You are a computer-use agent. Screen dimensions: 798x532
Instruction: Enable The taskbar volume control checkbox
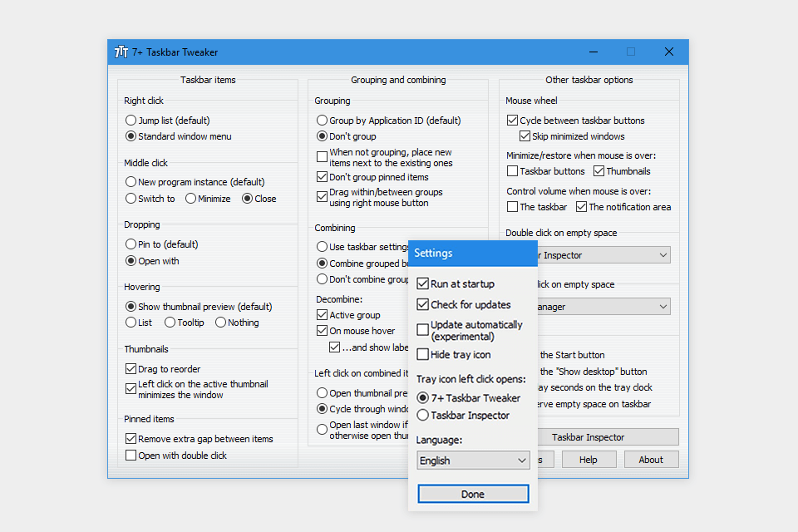coord(513,207)
